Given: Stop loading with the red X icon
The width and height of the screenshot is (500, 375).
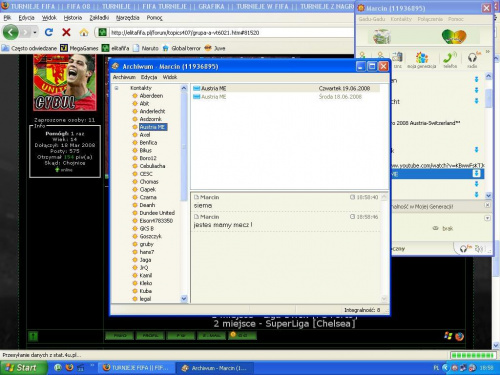Looking at the screenshot, I should click(66, 32).
